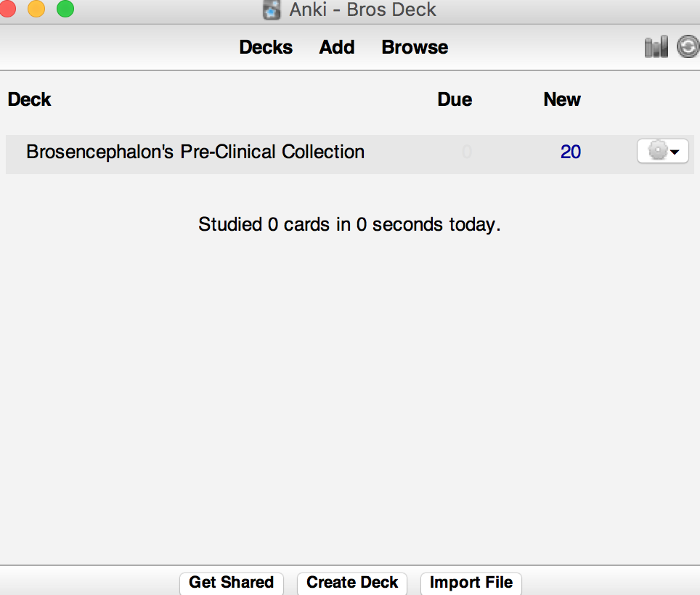Click the green maximize window button

click(65, 9)
